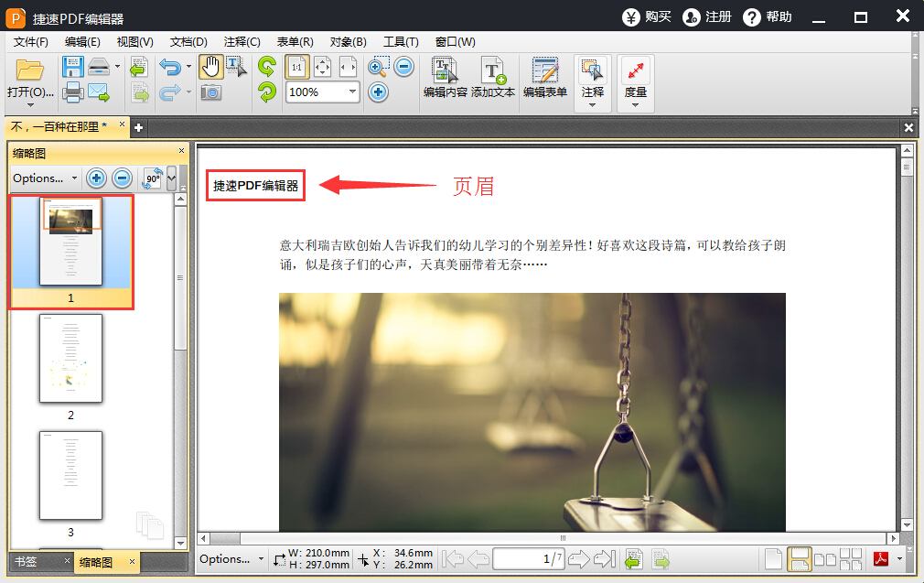Open the 编辑(E) menu
Screen dimensions: 924x583
coord(82,42)
